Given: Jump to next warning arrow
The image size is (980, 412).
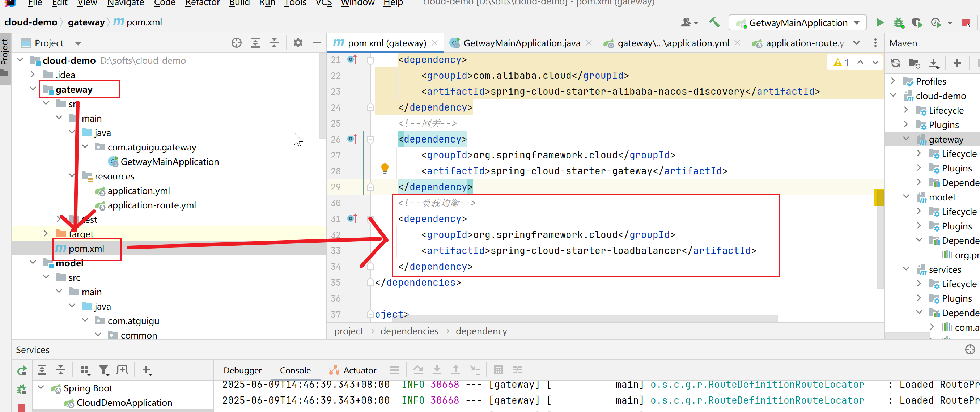Looking at the screenshot, I should (875, 62).
